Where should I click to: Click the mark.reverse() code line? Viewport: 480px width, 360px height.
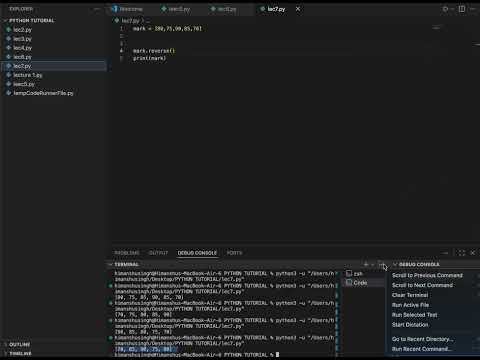pyautogui.click(x=154, y=51)
